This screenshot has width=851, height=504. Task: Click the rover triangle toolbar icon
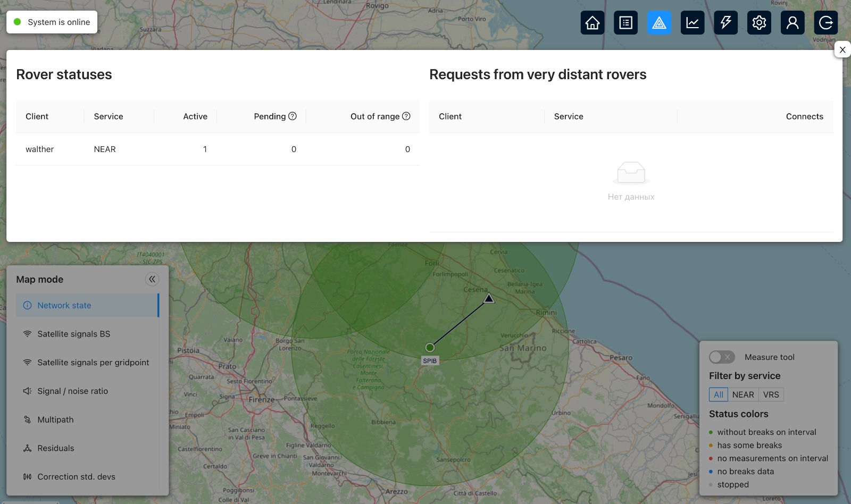(659, 22)
